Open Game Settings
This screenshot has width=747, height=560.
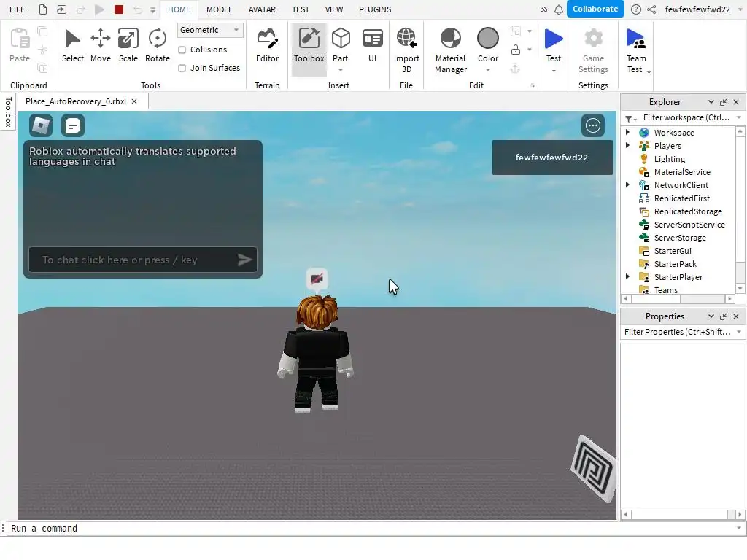tap(593, 50)
